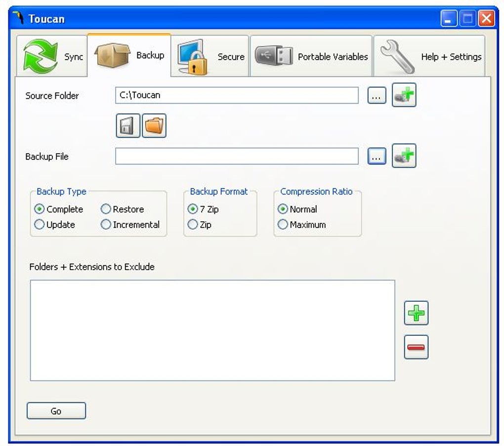Add an exclusion with green plus
Screen dimensions: 504x446
tap(416, 313)
